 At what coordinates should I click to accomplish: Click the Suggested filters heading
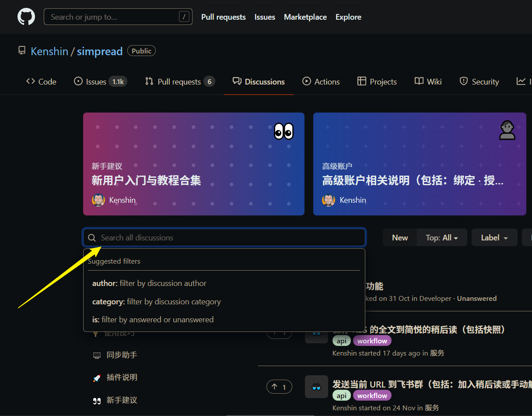[114, 261]
